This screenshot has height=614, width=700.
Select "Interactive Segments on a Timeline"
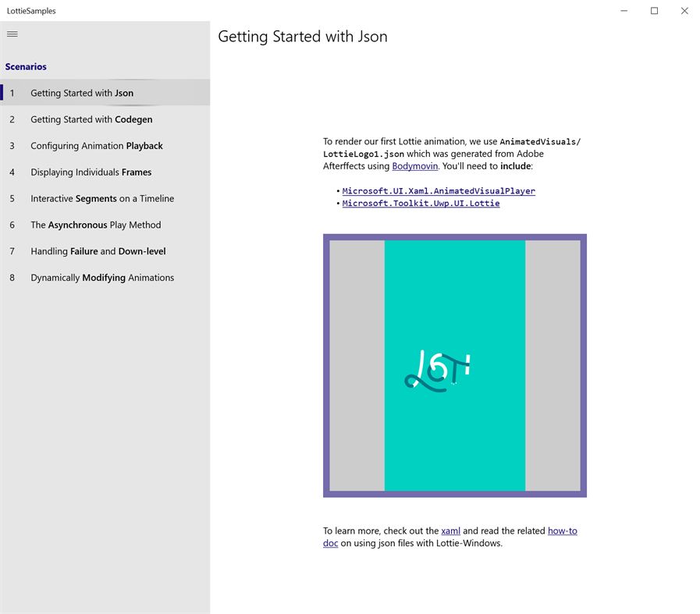[x=101, y=198]
